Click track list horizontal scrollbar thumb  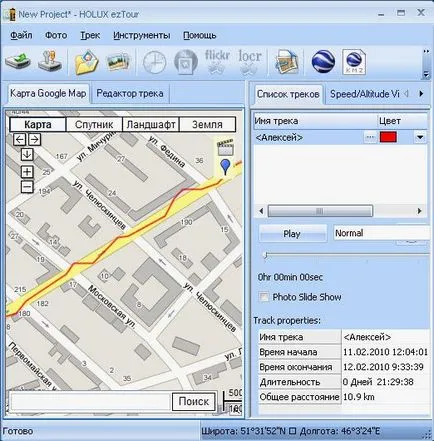coord(320,211)
